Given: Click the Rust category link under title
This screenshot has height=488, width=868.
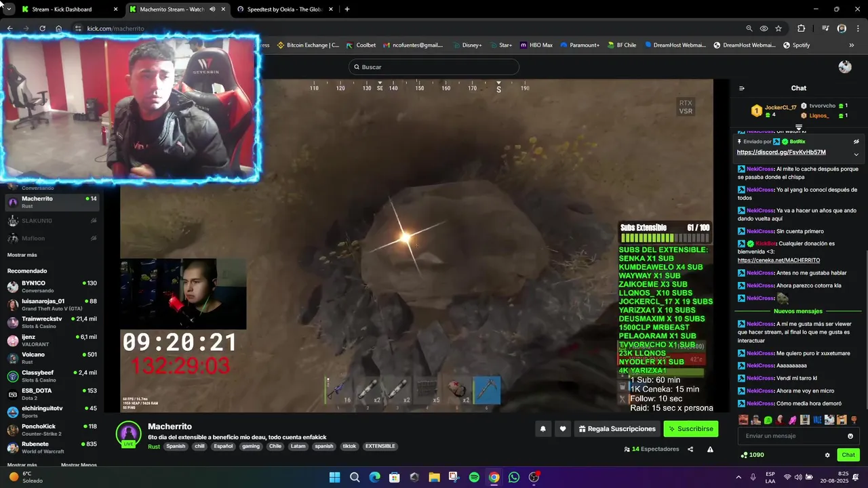Looking at the screenshot, I should (154, 447).
